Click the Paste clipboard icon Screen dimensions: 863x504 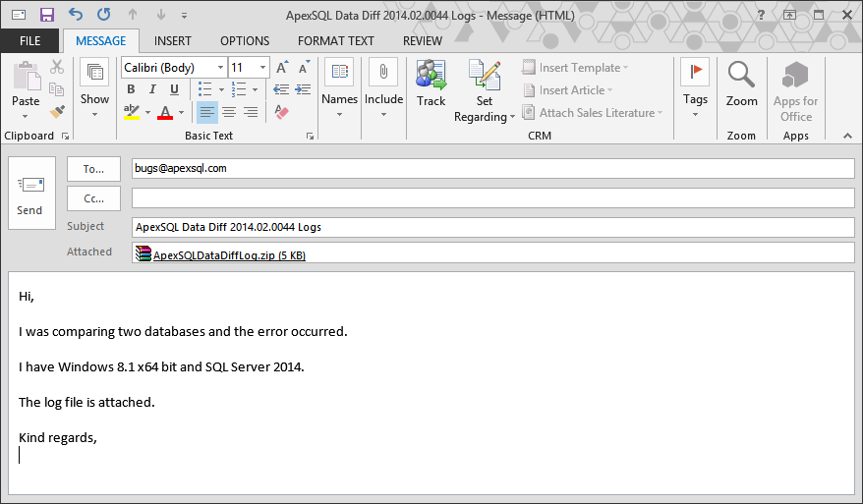[26, 76]
